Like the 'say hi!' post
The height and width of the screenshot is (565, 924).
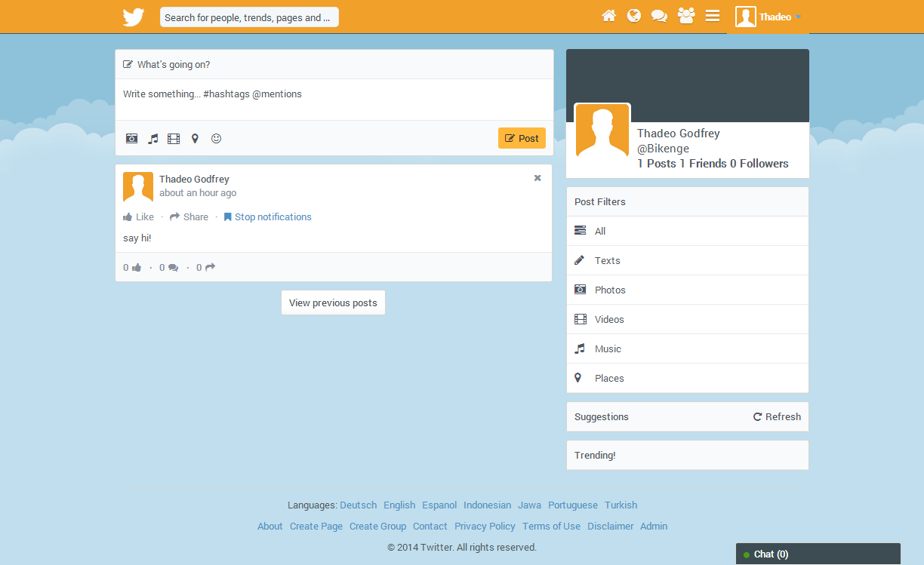coord(139,217)
